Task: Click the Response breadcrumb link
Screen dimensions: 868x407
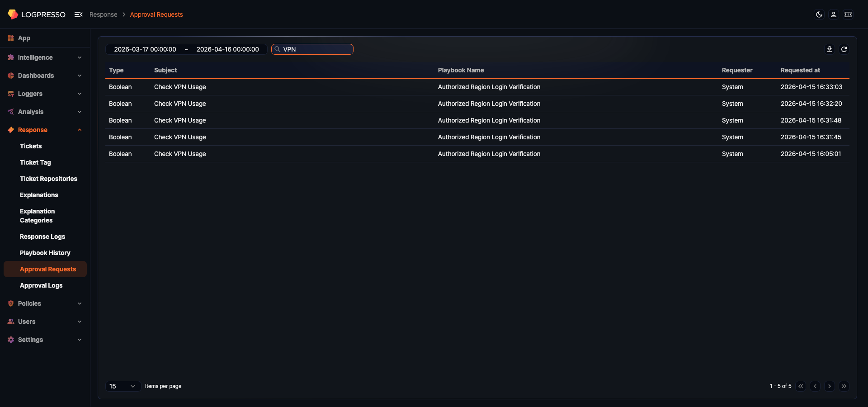Action: click(x=104, y=14)
